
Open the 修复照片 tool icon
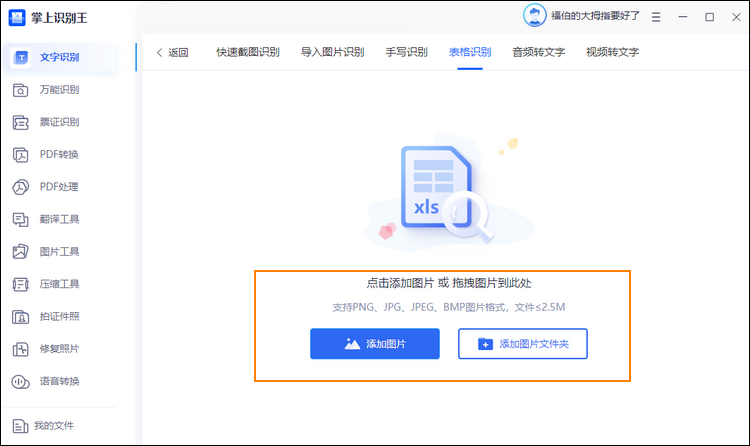(20, 349)
